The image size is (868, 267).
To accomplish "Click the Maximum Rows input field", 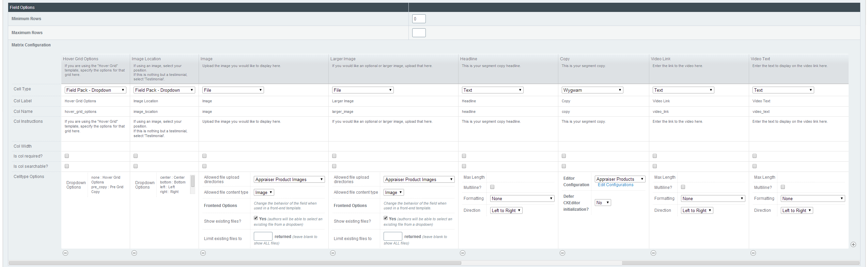I will (x=419, y=33).
